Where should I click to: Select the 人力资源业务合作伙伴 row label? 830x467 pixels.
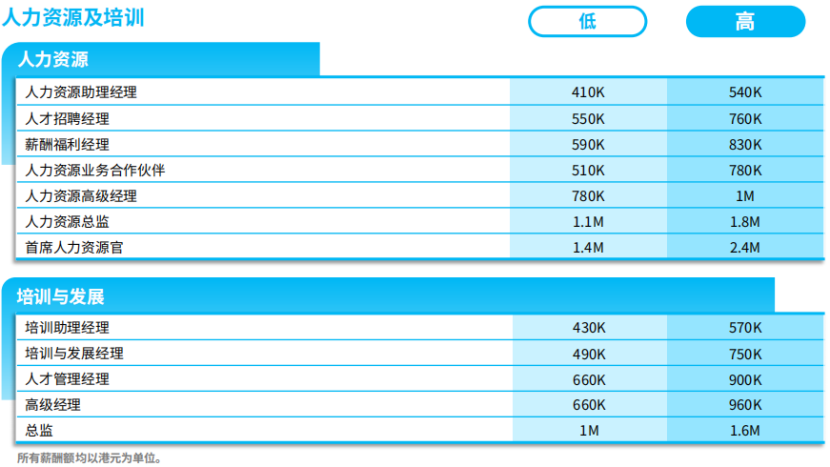coord(95,170)
